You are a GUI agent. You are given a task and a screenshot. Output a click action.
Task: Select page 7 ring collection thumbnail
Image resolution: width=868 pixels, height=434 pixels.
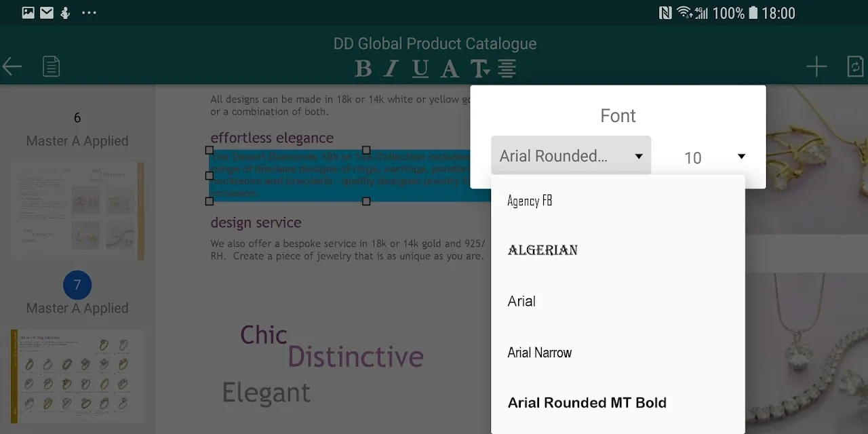[77, 376]
